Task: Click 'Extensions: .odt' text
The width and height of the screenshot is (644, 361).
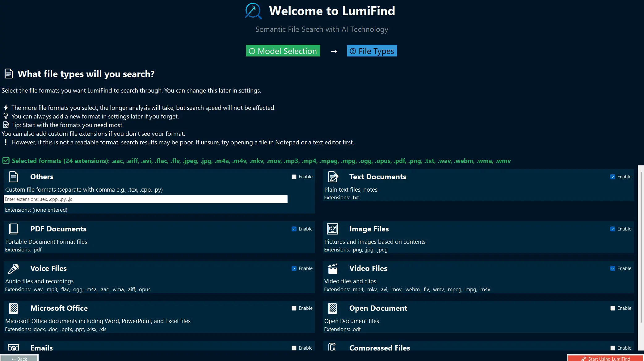Action: 342,329
